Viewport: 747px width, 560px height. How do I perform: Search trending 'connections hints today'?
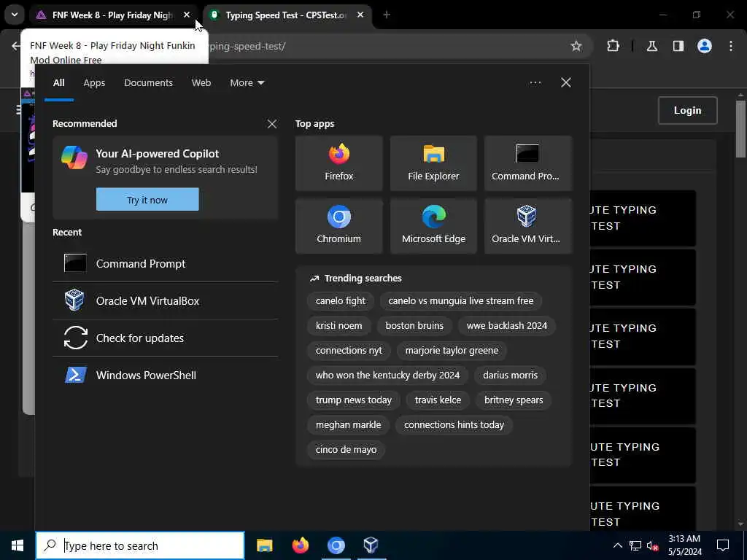tap(454, 424)
